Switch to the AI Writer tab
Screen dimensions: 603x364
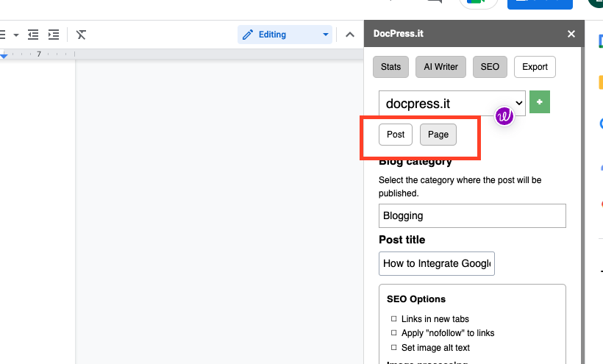click(440, 67)
